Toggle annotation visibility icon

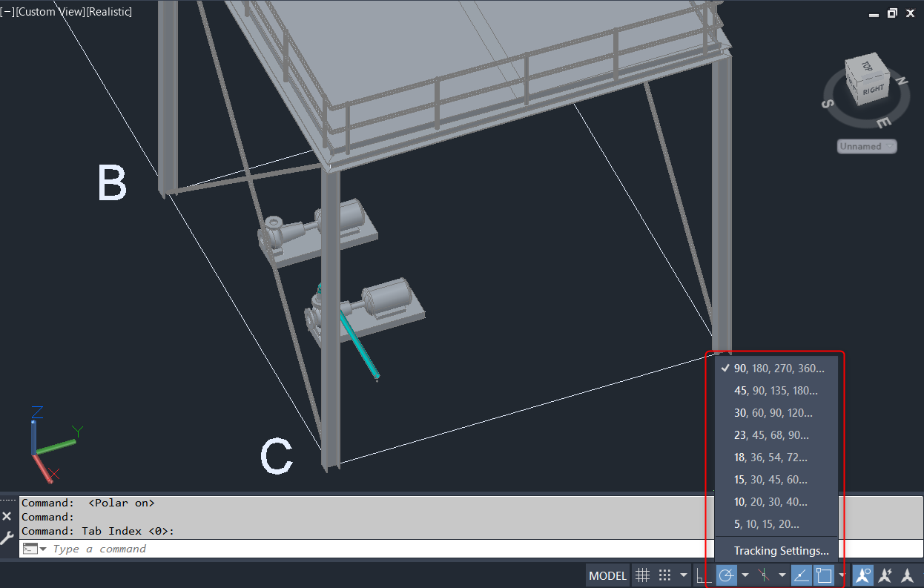862,575
